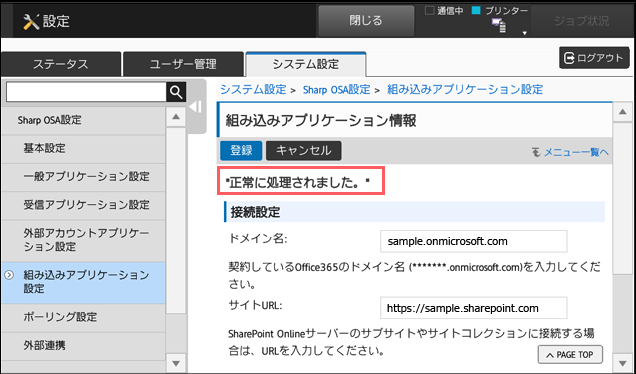Screen dimensions: 636x374
Task: Click the 接続設定 section heading
Action: tap(256, 212)
